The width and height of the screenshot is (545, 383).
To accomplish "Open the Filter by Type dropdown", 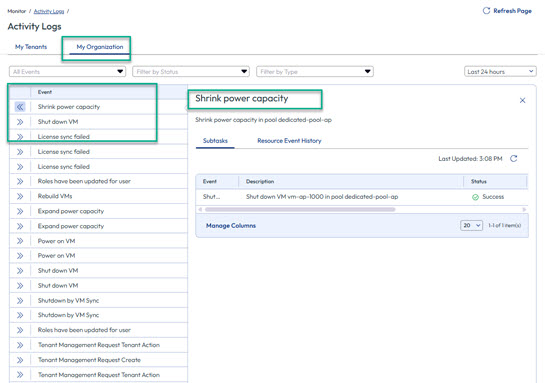I will 315,72.
